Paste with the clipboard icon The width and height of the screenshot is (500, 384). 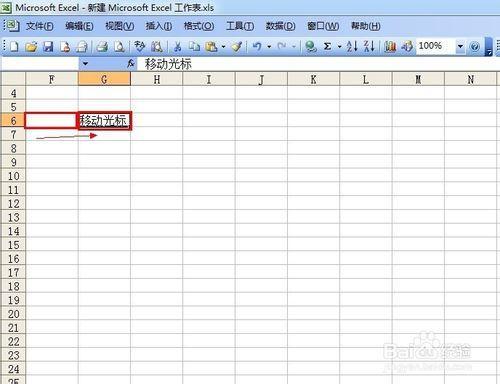211,46
